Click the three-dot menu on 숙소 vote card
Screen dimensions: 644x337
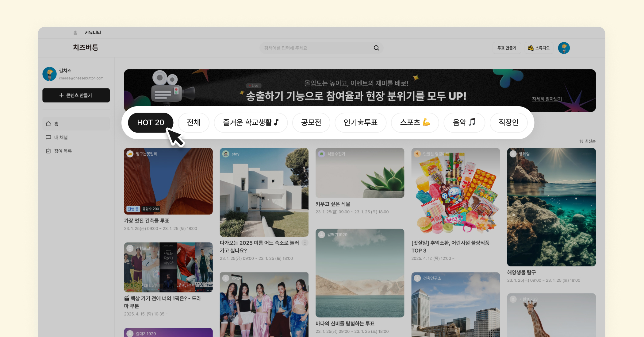[305, 243]
